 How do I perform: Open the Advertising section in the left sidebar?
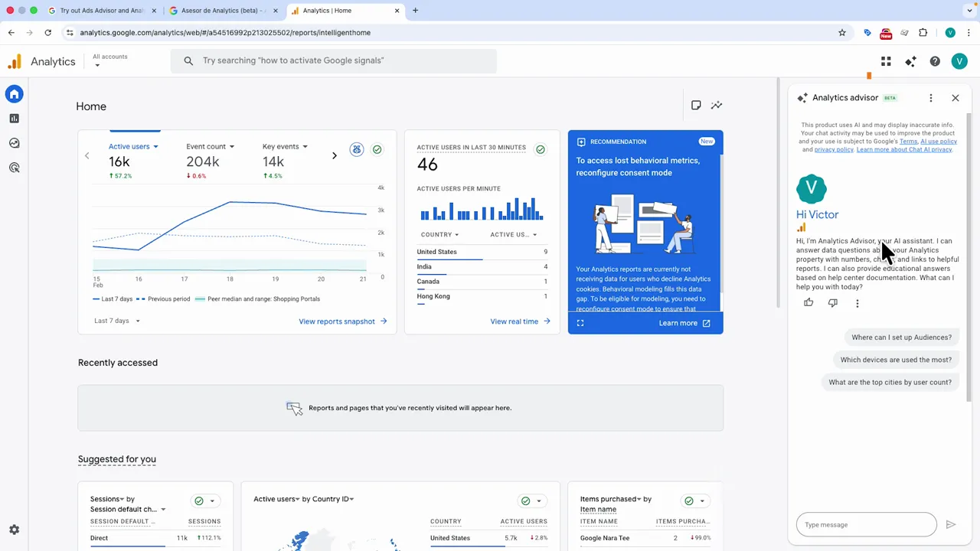point(14,168)
